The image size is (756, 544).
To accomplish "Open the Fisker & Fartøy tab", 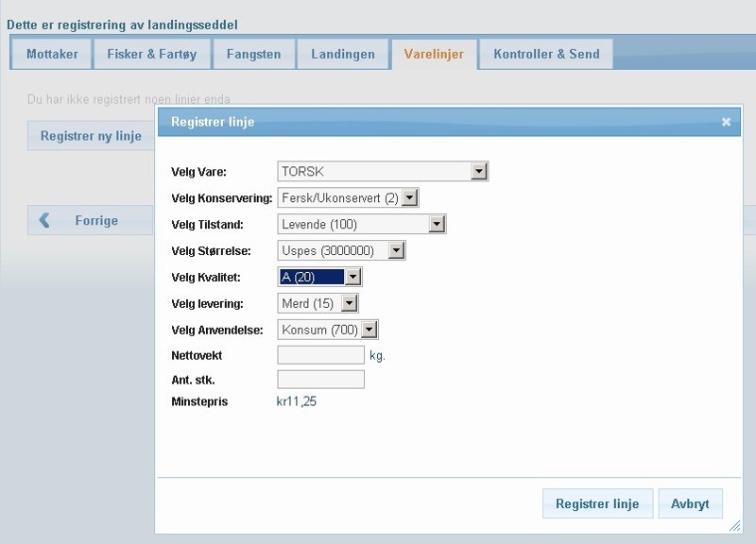I will 152,54.
